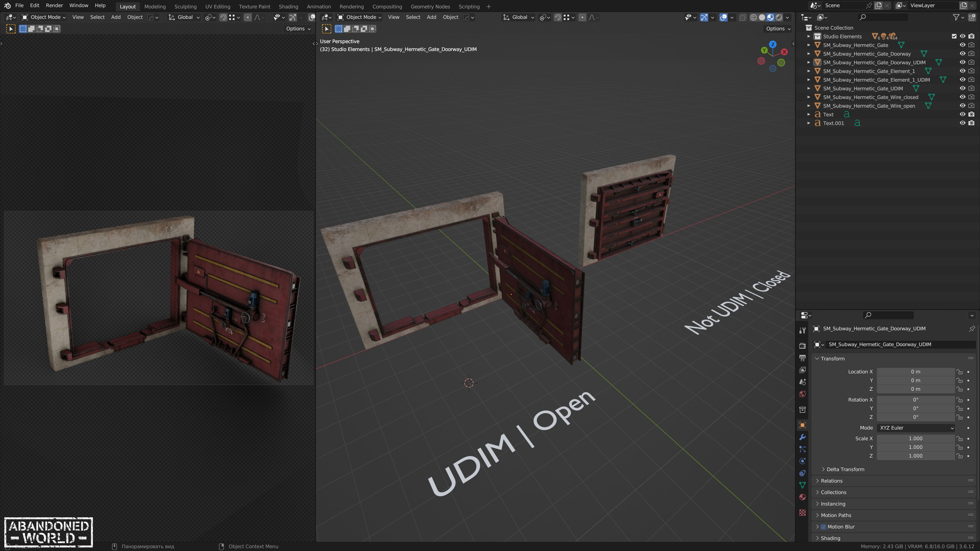
Task: Open the Modifiers wrench tab
Action: 802,437
